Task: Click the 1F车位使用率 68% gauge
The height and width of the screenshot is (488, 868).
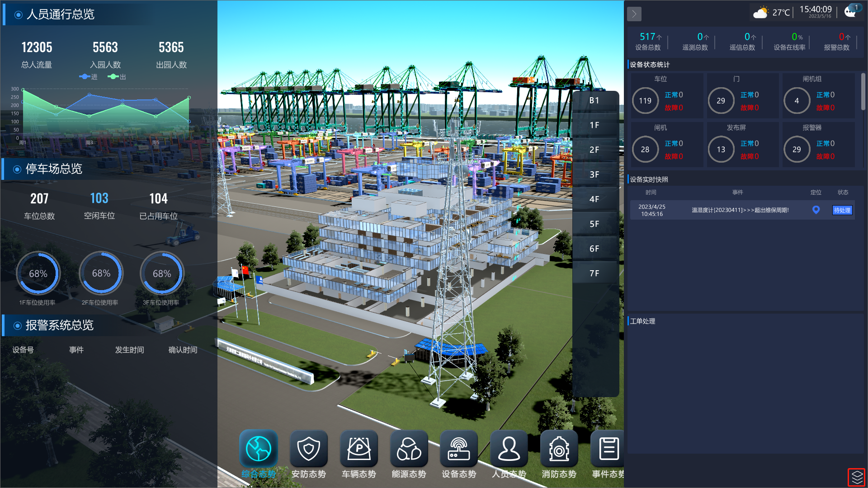Action: pos(38,273)
